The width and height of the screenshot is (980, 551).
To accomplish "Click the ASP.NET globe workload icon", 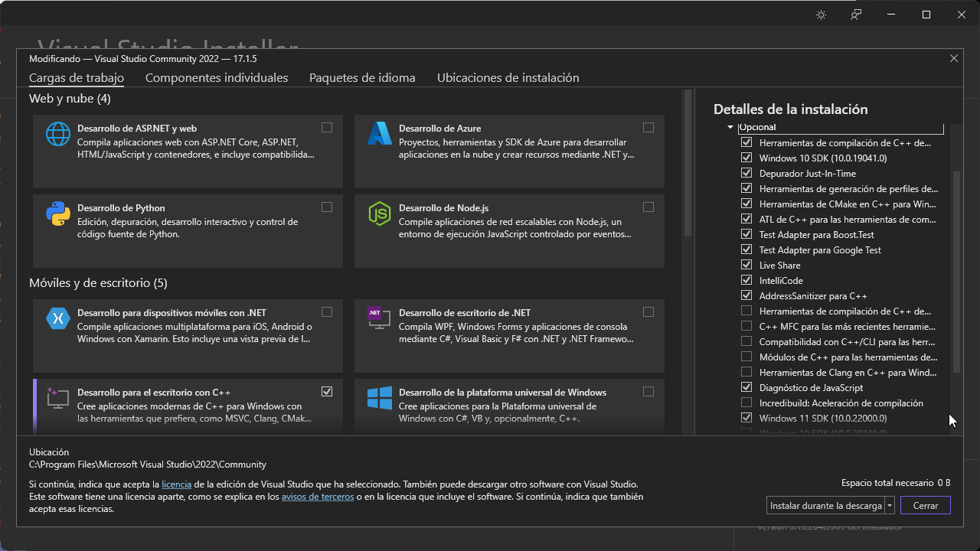I will (58, 134).
